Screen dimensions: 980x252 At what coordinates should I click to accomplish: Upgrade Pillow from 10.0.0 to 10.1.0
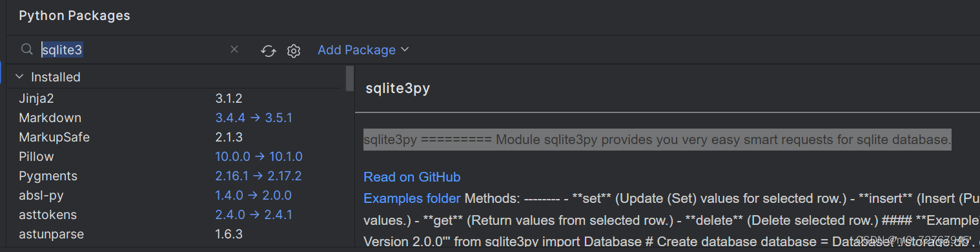pyautogui.click(x=259, y=156)
